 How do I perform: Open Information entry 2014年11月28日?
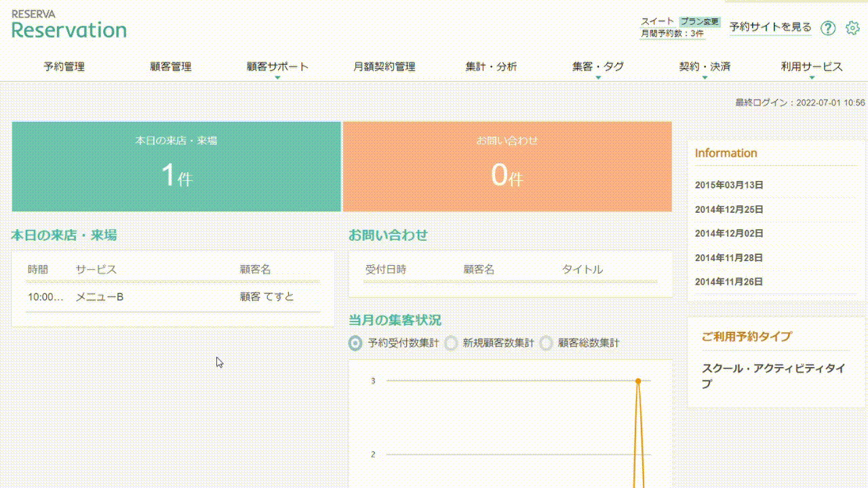pos(729,258)
